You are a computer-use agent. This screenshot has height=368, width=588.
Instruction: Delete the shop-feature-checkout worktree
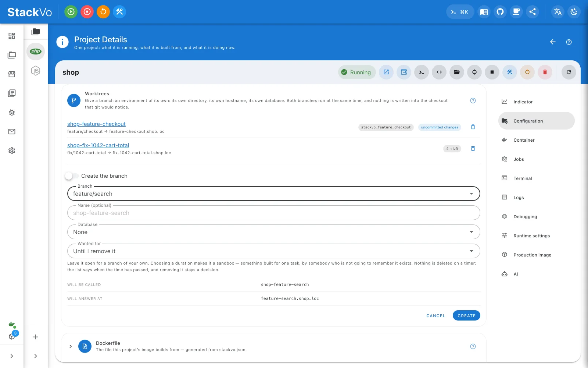(x=473, y=127)
